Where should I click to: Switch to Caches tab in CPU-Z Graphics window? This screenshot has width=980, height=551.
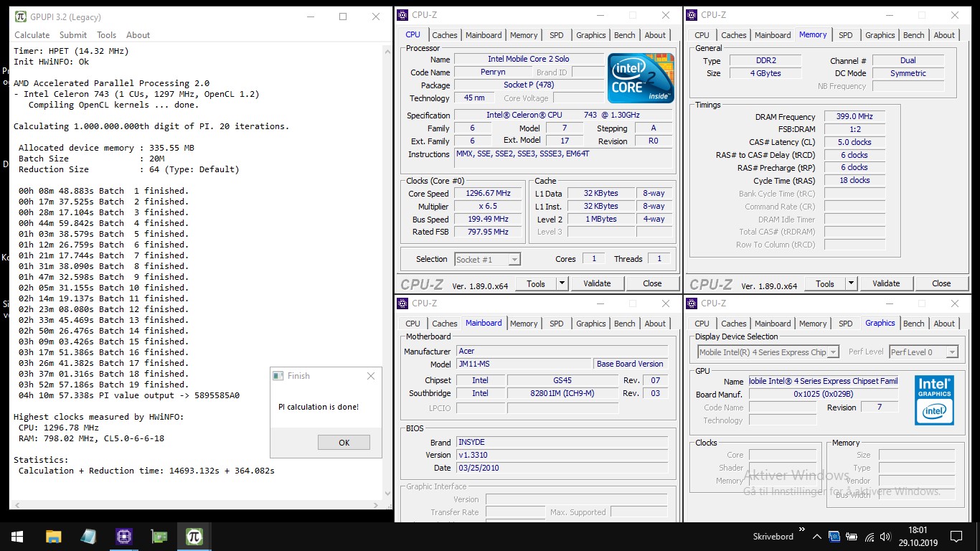733,324
